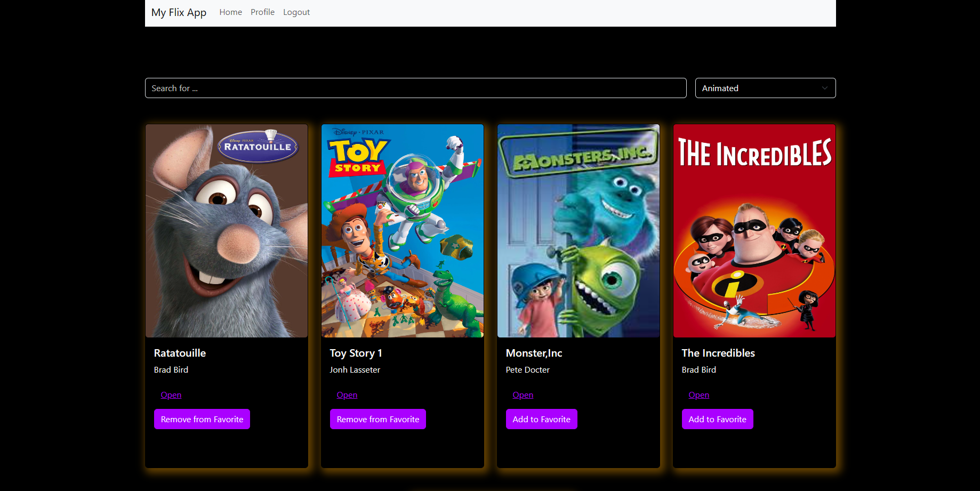Expand the genre filter chevron
Viewport: 980px width, 491px height.
point(824,88)
